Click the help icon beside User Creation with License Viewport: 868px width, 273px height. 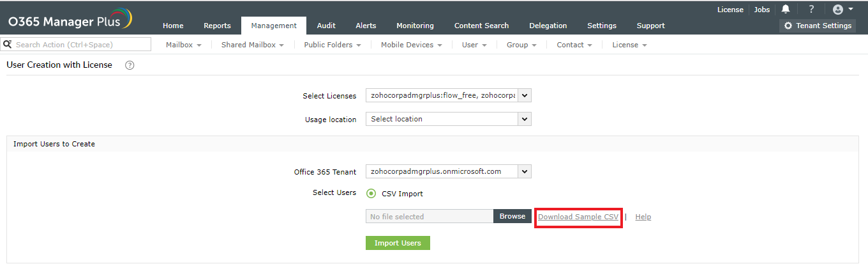click(x=130, y=65)
